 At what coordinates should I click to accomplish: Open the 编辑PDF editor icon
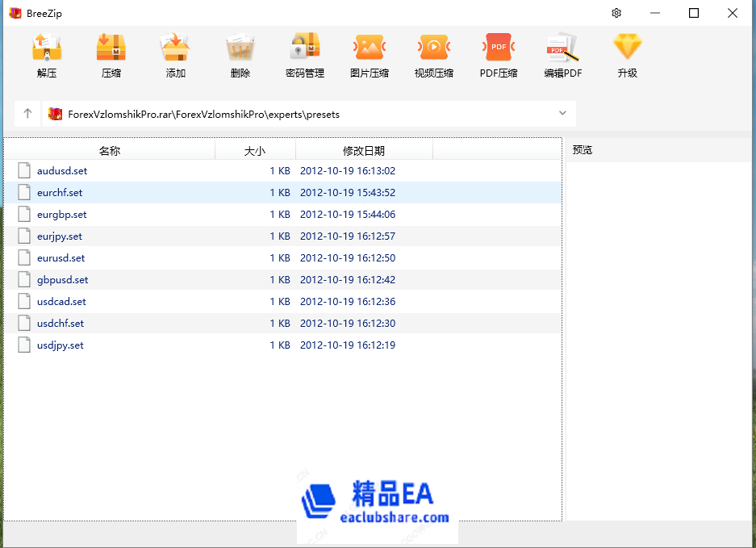[562, 55]
